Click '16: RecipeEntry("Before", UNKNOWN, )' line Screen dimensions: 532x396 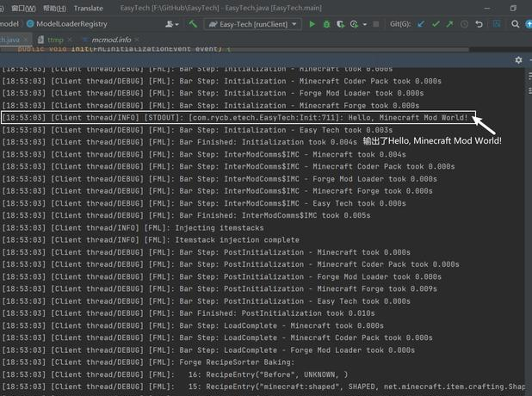(175, 374)
